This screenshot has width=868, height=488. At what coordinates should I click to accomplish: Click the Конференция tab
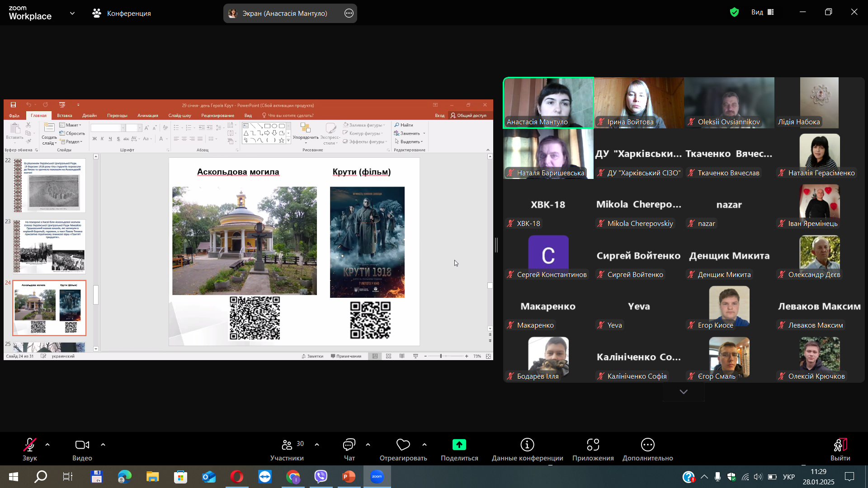tap(122, 14)
